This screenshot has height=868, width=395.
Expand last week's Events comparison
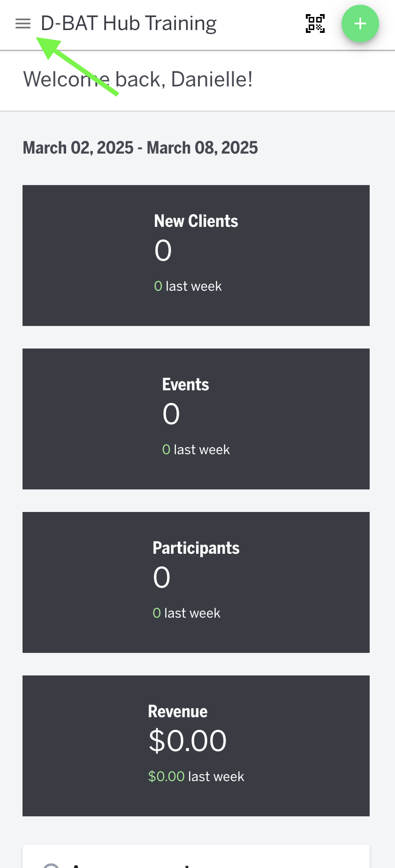pyautogui.click(x=196, y=449)
